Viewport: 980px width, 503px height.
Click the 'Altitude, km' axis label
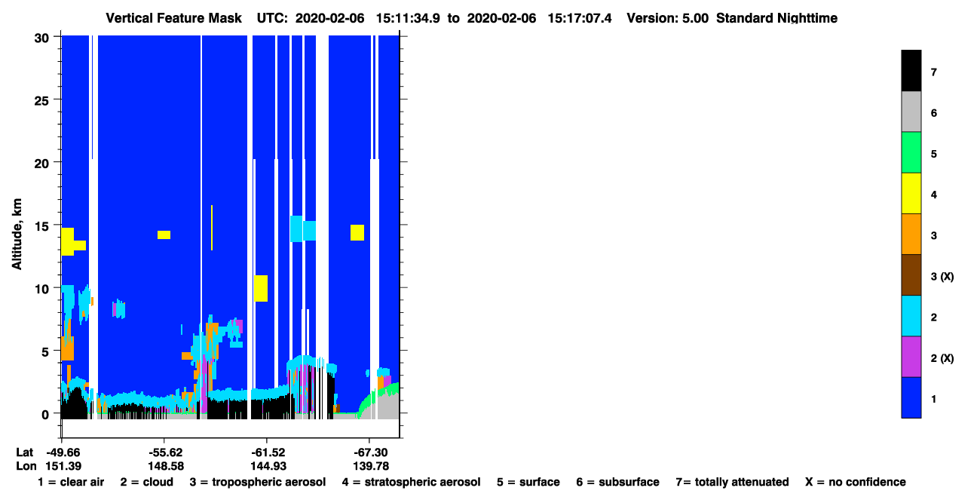click(x=16, y=235)
